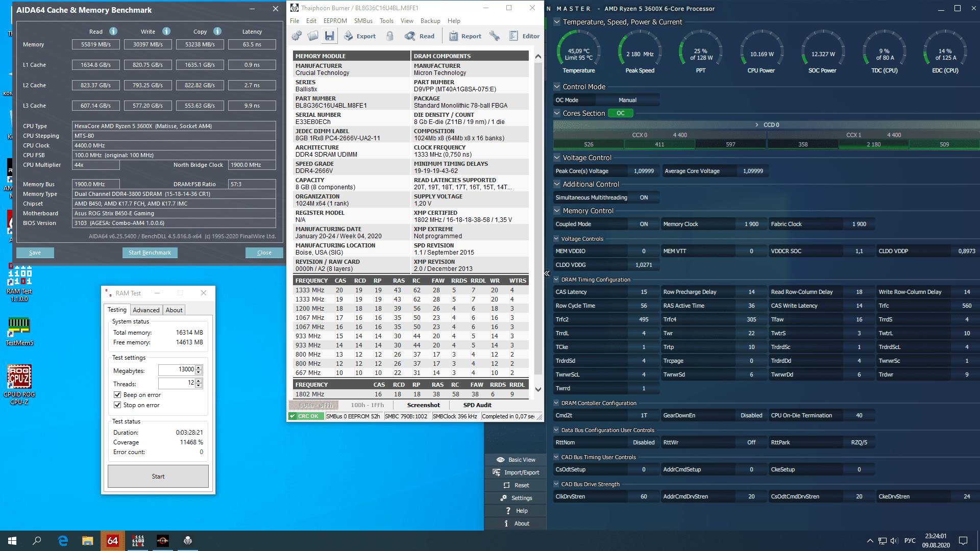Click the Read info icon in AIDA64
The width and height of the screenshot is (980, 551).
pyautogui.click(x=113, y=31)
